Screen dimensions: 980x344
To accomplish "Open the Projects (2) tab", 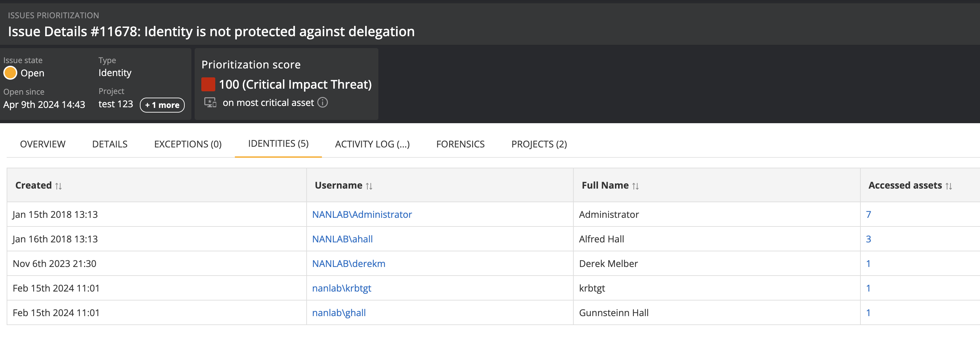I will coord(539,144).
